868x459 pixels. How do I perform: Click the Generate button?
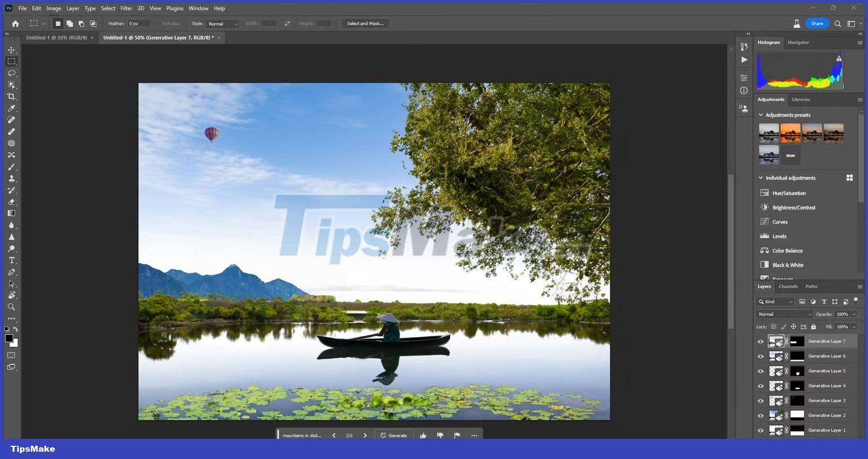[x=394, y=435]
